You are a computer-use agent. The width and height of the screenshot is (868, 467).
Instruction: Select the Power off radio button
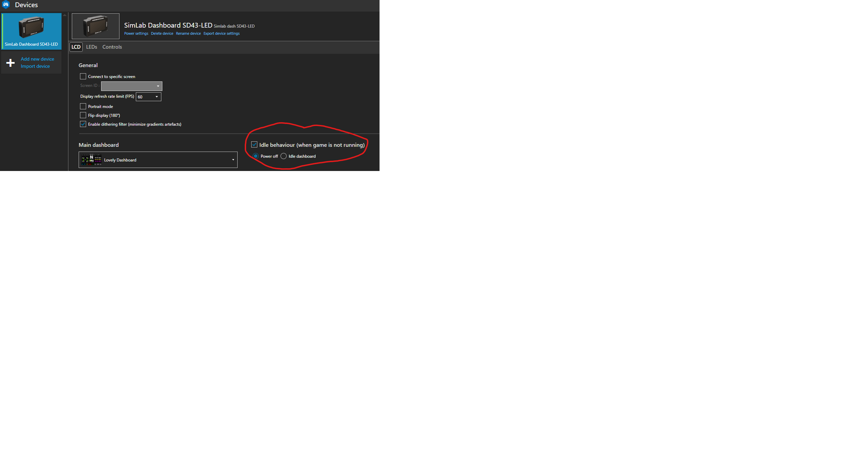pyautogui.click(x=256, y=156)
